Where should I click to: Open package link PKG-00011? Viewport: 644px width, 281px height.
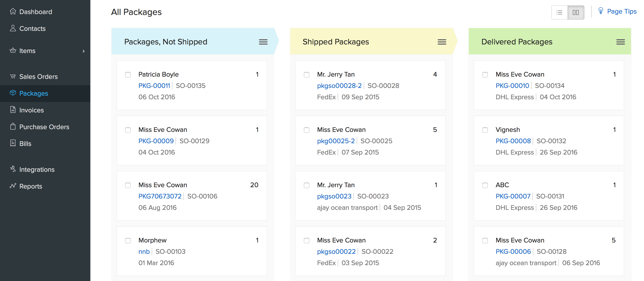[x=154, y=86]
